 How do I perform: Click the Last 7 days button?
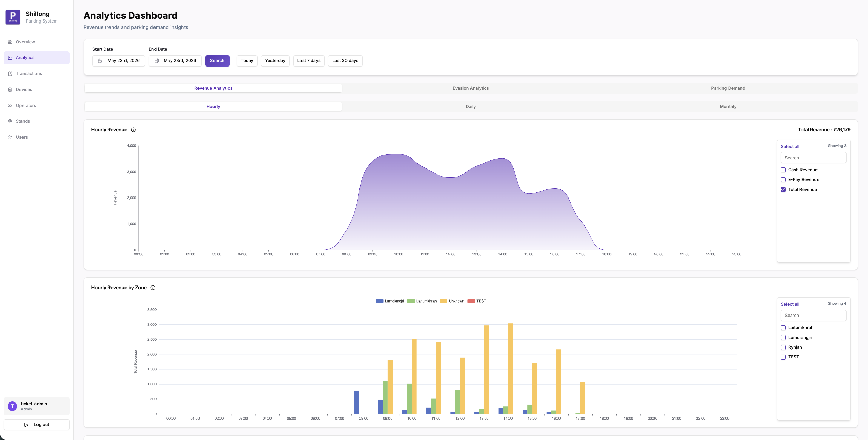309,61
